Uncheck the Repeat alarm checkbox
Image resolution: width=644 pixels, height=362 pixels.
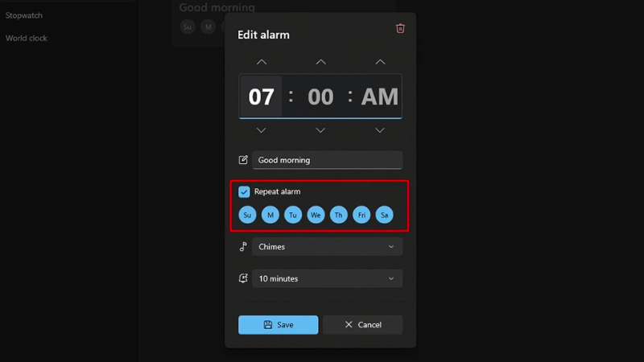pos(244,191)
